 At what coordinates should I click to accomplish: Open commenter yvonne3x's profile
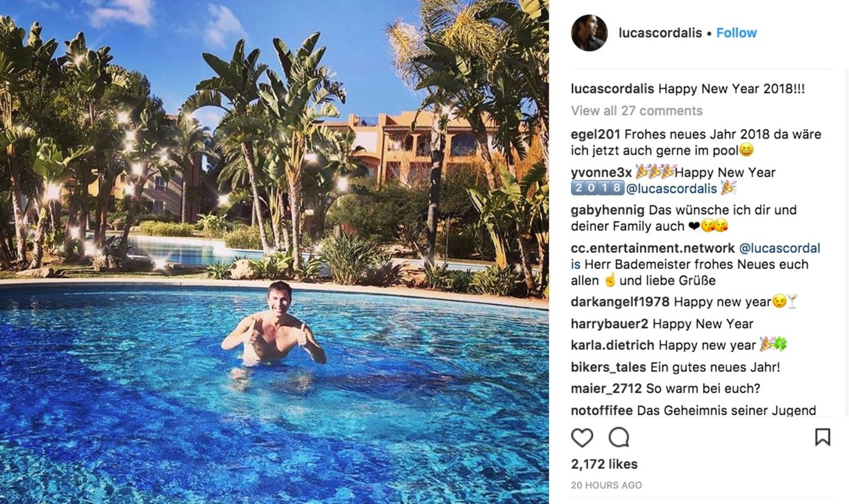(x=601, y=173)
